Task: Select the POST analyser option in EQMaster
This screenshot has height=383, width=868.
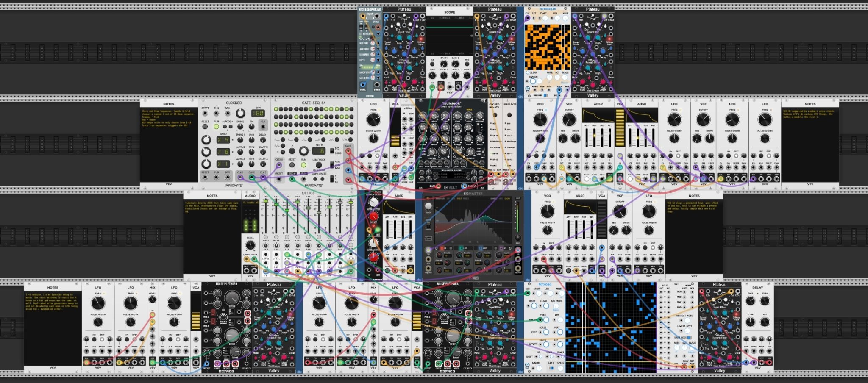Action: (x=459, y=199)
